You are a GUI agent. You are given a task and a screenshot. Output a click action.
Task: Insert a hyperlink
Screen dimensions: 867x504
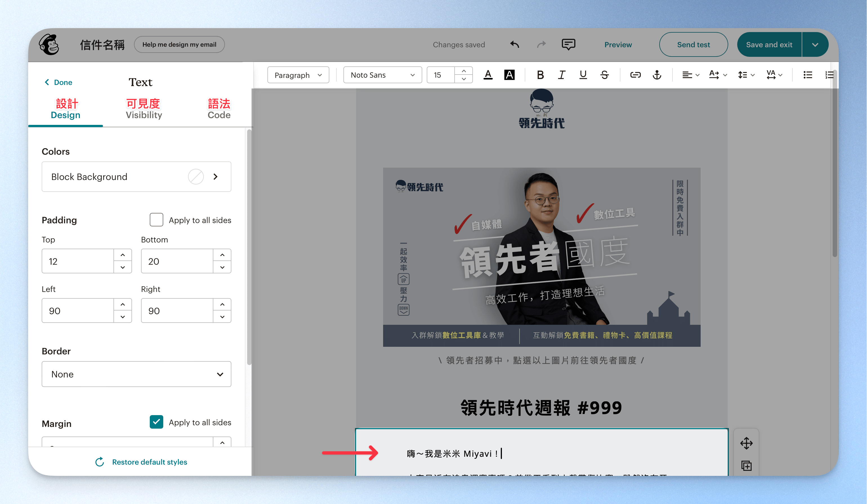(x=635, y=75)
